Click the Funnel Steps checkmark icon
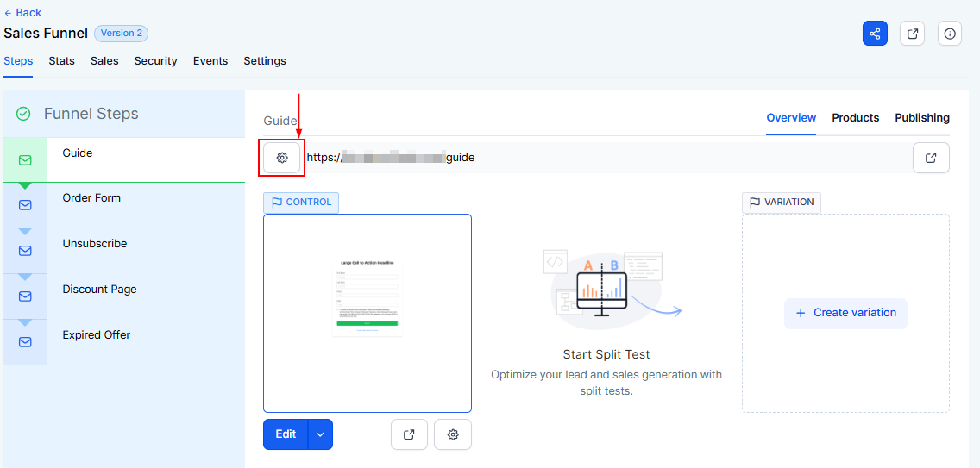The image size is (980, 468). click(23, 114)
